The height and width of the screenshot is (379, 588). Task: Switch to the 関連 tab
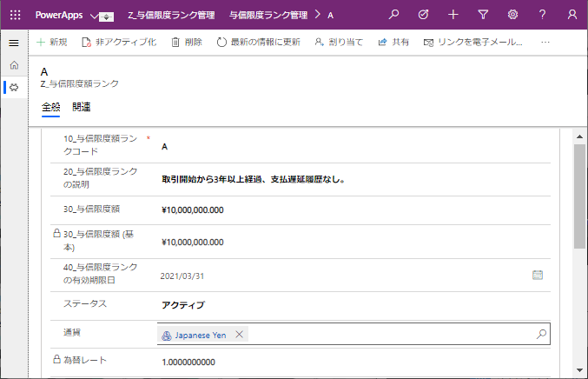tap(82, 107)
